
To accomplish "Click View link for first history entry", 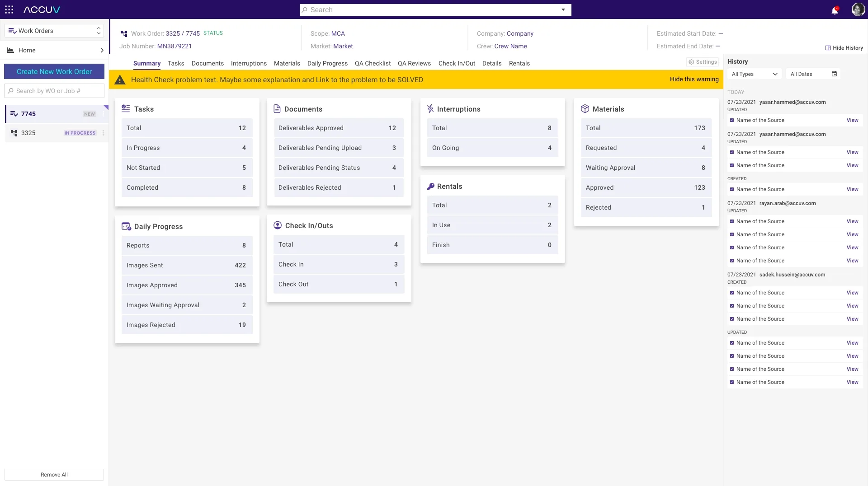I will point(852,120).
